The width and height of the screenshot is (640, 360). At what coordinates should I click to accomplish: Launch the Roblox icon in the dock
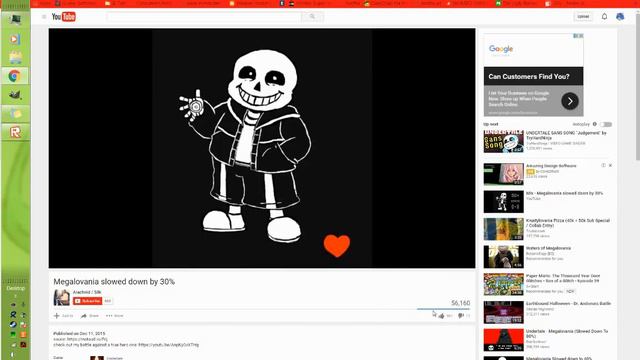click(x=15, y=132)
